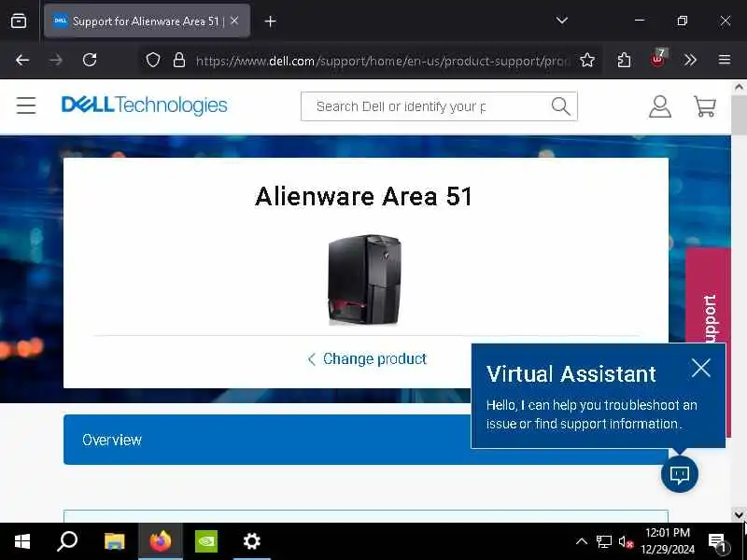747x560 pixels.
Task: Submit search with magnifying glass icon
Action: [561, 106]
